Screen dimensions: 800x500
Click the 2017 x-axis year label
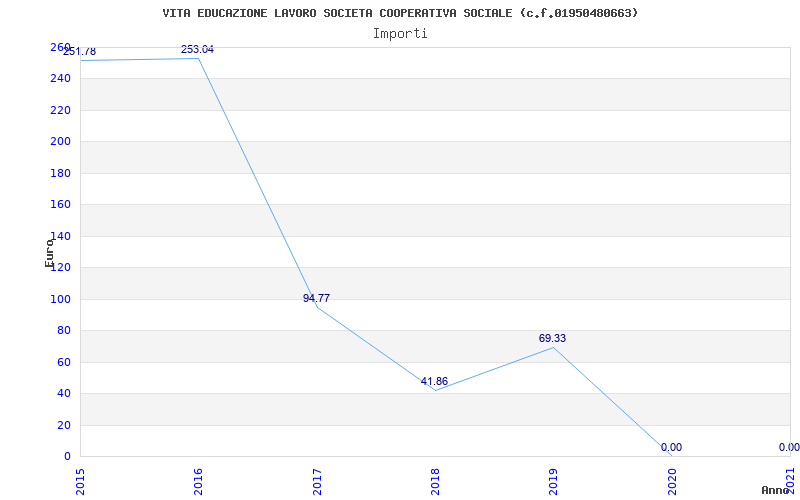pos(316,482)
